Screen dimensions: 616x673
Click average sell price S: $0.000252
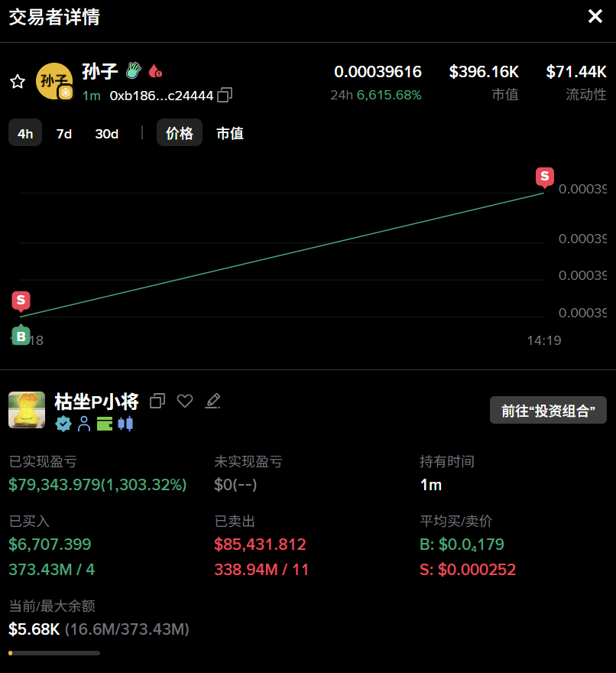coord(468,570)
